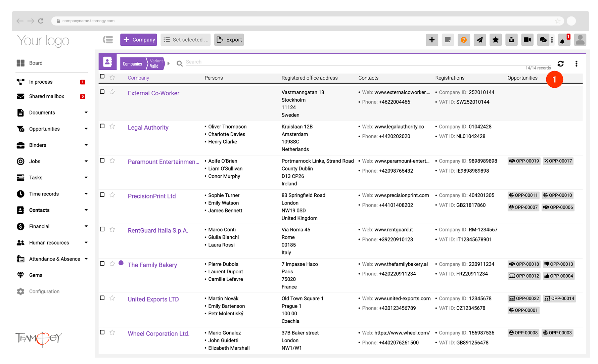
Task: Refresh the companies list
Action: tap(560, 64)
